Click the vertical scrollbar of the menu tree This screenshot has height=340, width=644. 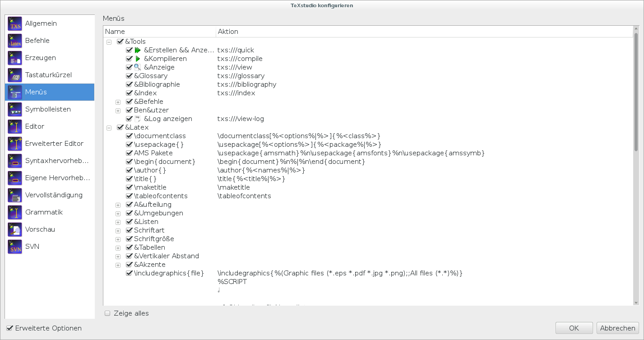(x=636, y=166)
